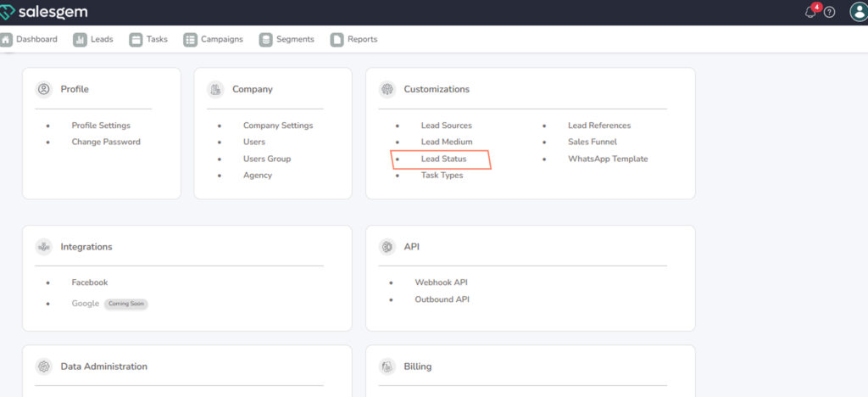868x397 pixels.
Task: Open the WhatsApp Template link
Action: pos(608,159)
